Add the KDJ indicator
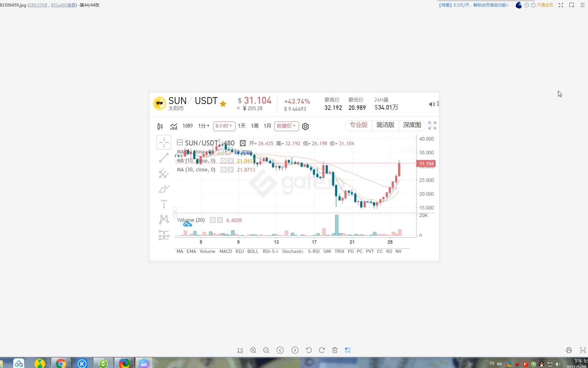The image size is (588, 368). [240, 251]
